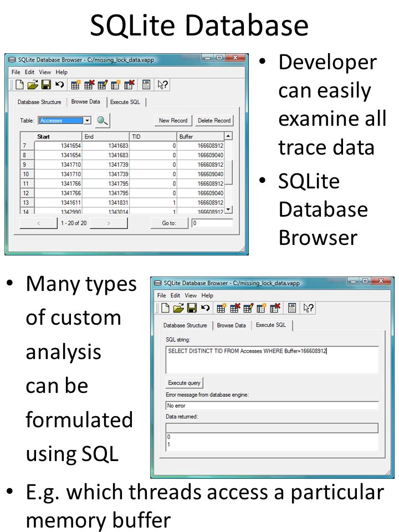
Task: Click returned data value 0 in results list
Action: click(168, 437)
